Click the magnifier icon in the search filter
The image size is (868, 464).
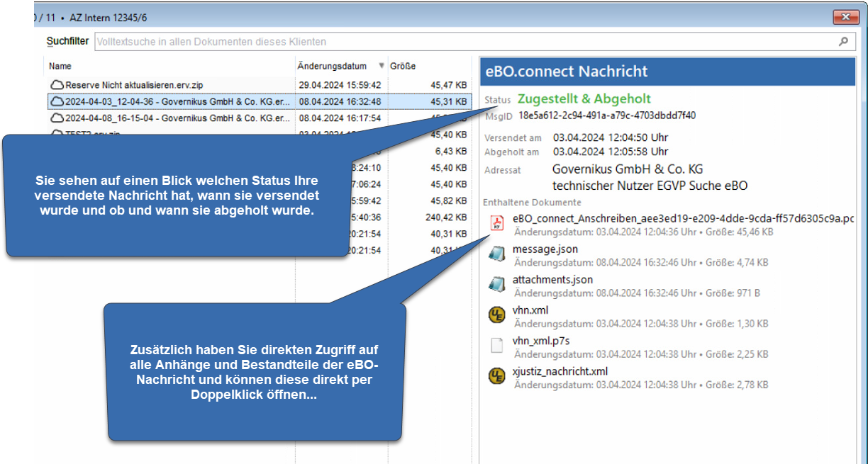coord(843,42)
